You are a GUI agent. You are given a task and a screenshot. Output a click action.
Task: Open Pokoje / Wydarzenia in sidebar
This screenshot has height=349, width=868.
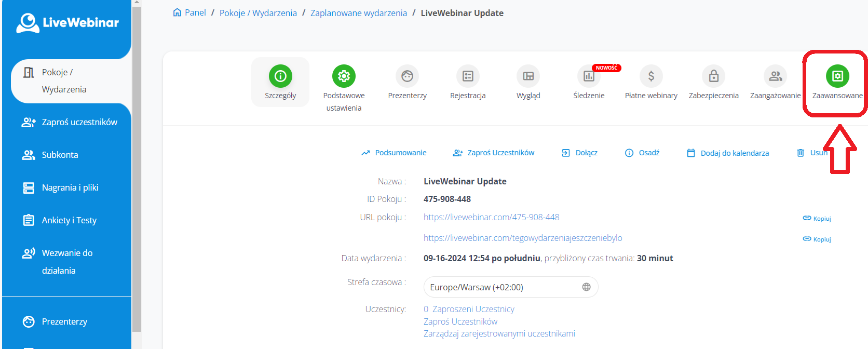pos(64,81)
